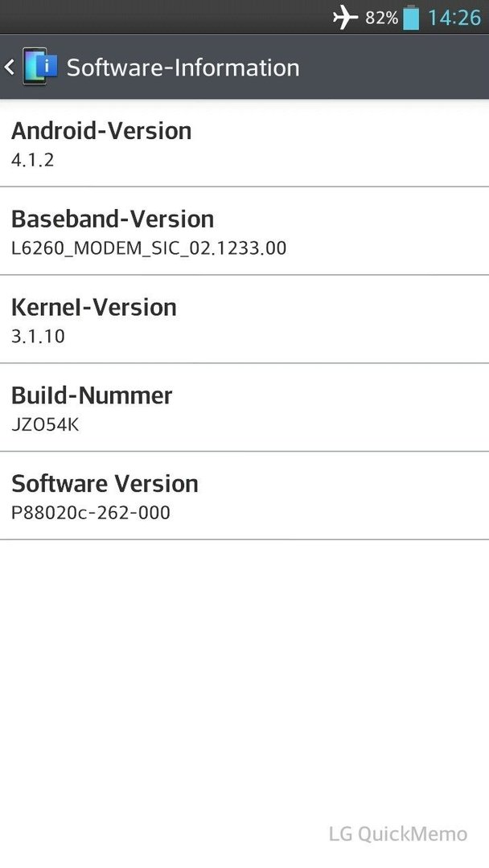Tap the 14:26 clock
Screen dimensions: 489x868
pos(454,18)
